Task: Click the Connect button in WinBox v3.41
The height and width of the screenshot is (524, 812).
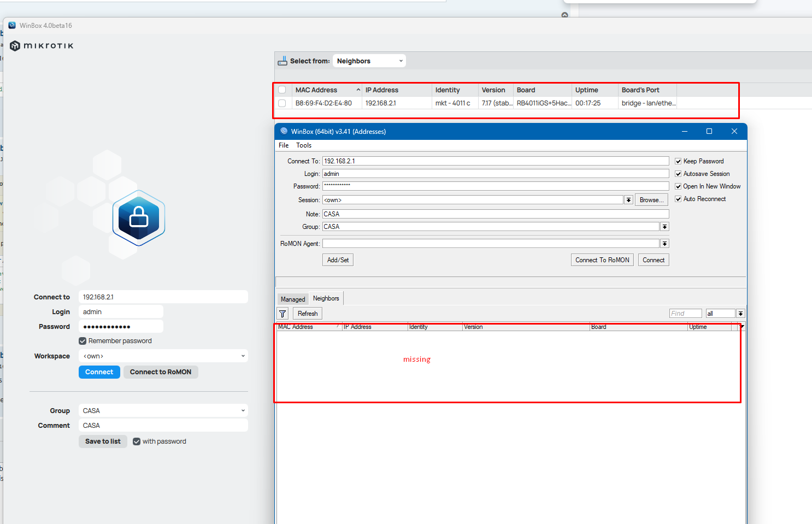Action: click(654, 260)
